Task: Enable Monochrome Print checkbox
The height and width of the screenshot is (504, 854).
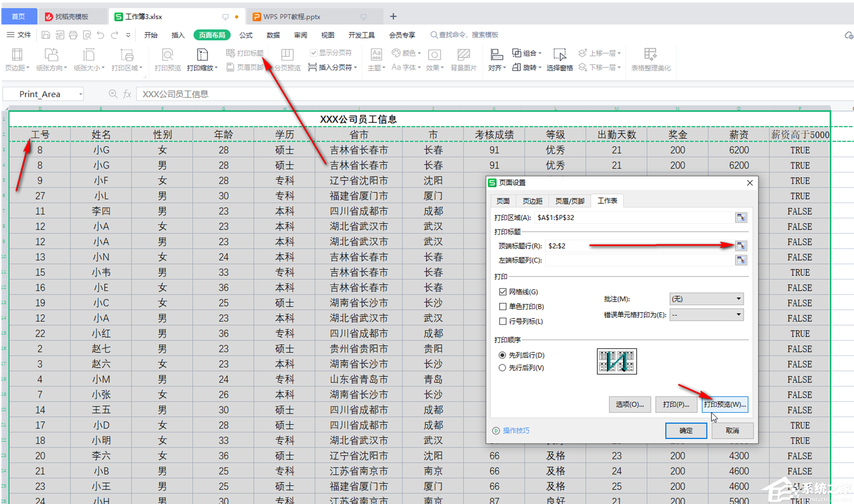Action: [x=503, y=307]
